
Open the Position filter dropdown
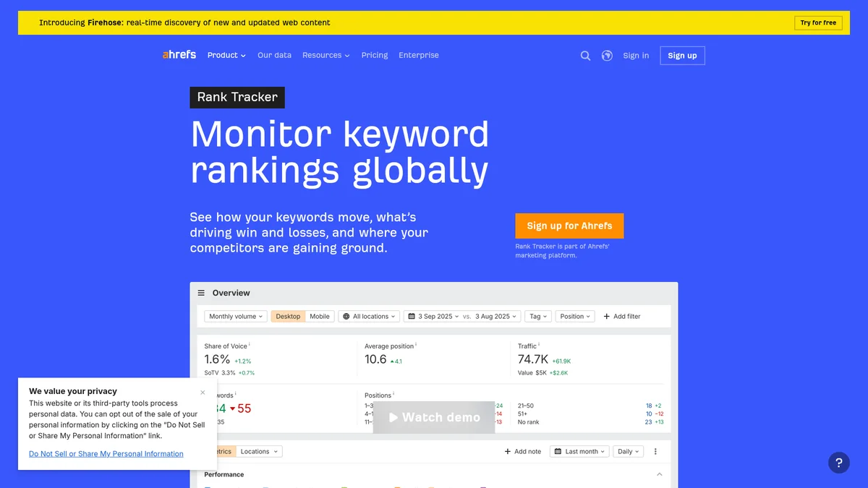[x=576, y=316]
